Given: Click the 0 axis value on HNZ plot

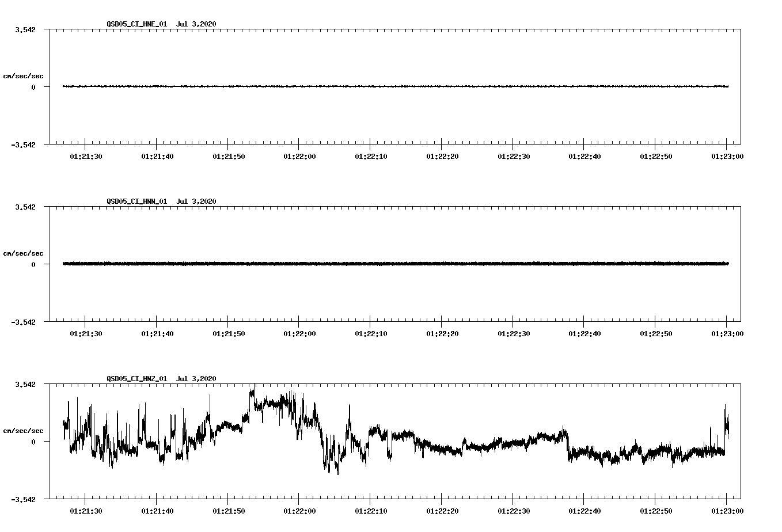Looking at the screenshot, I should (33, 442).
